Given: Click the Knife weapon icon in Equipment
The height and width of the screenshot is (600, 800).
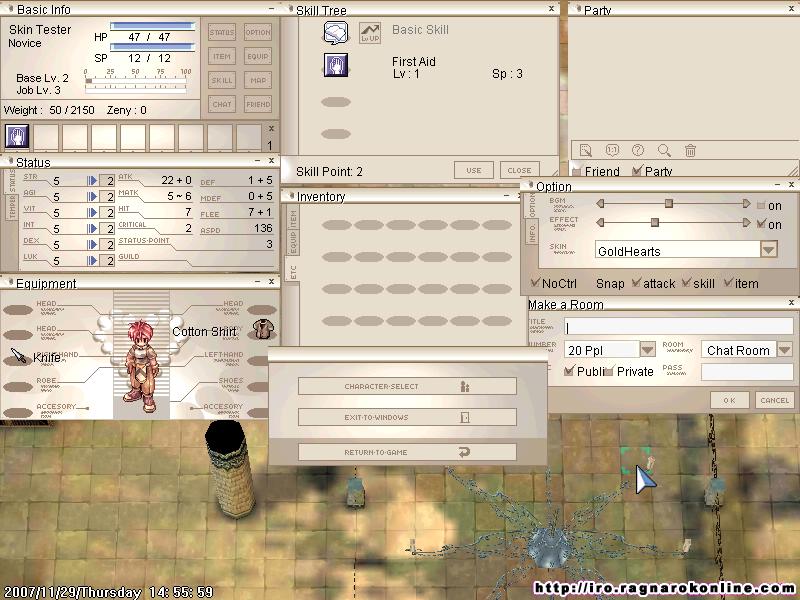Looking at the screenshot, I should [x=18, y=356].
